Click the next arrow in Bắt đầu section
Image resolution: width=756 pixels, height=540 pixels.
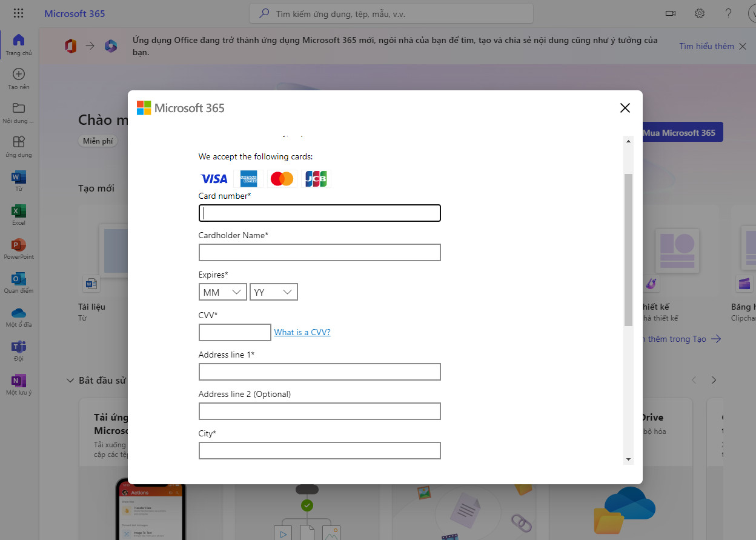point(714,380)
